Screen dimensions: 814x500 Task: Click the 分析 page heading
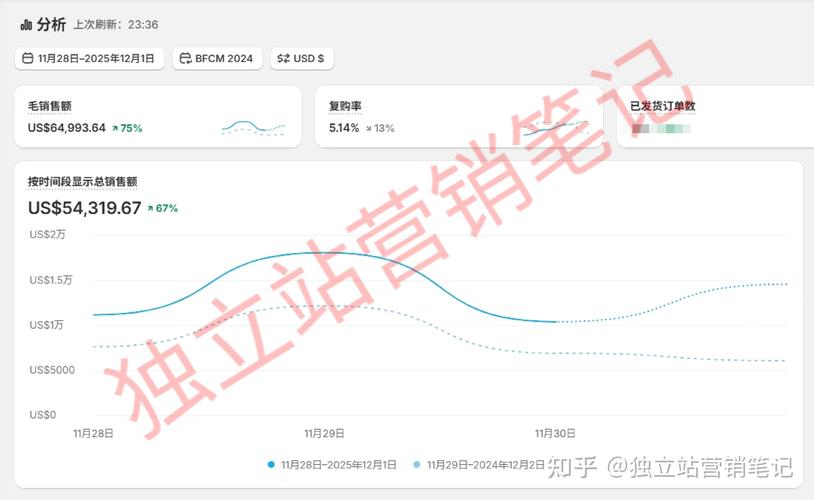click(x=51, y=24)
